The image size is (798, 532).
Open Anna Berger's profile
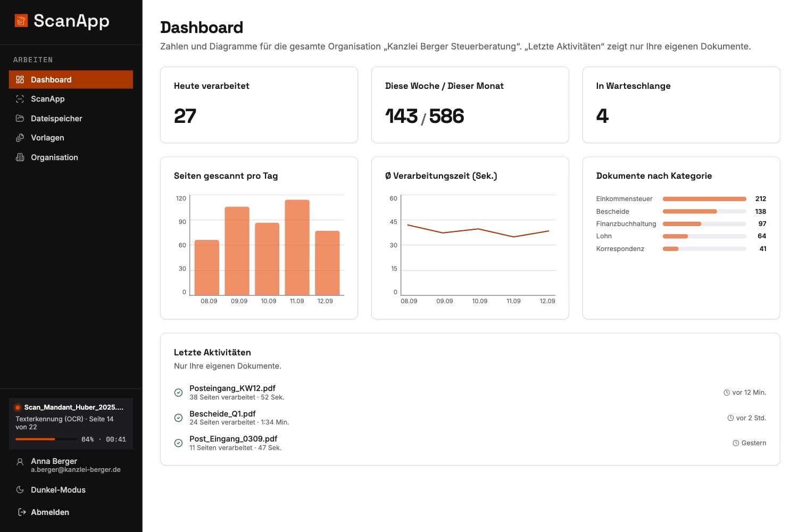pyautogui.click(x=71, y=465)
